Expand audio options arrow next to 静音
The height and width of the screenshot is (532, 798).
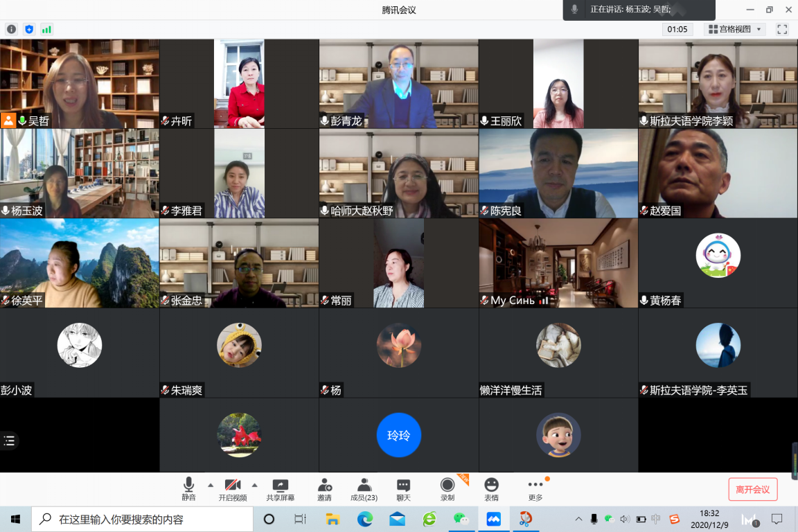(x=211, y=485)
